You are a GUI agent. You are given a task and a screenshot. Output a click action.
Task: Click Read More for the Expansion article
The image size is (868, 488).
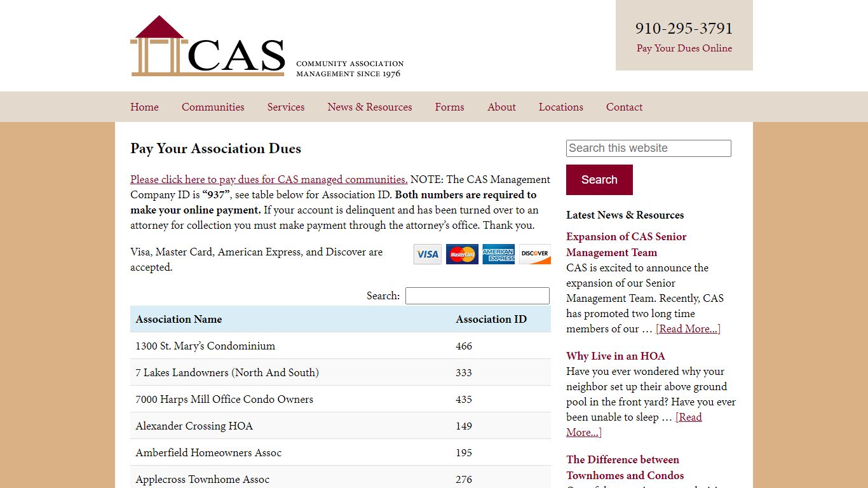tap(688, 329)
